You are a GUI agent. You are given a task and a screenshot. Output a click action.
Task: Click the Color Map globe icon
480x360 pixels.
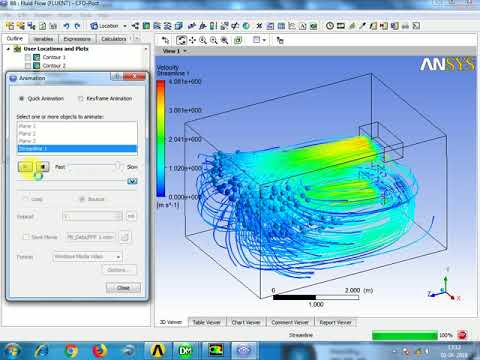click(x=246, y=26)
